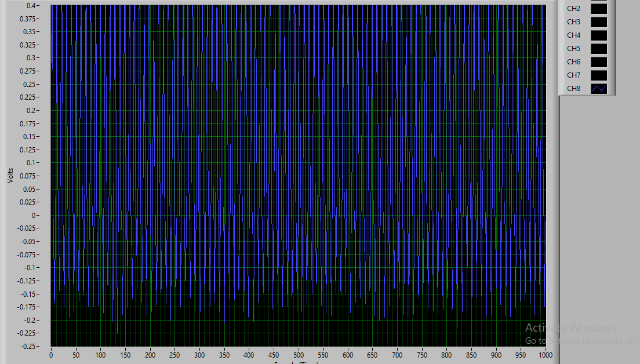Image resolution: width=640 pixels, height=364 pixels.
Task: Click the 0 tick on the horizontal axis
Action: click(51, 355)
